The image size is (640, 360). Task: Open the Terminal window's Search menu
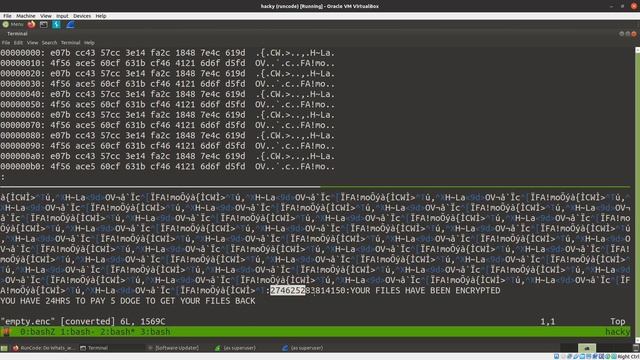click(x=49, y=42)
